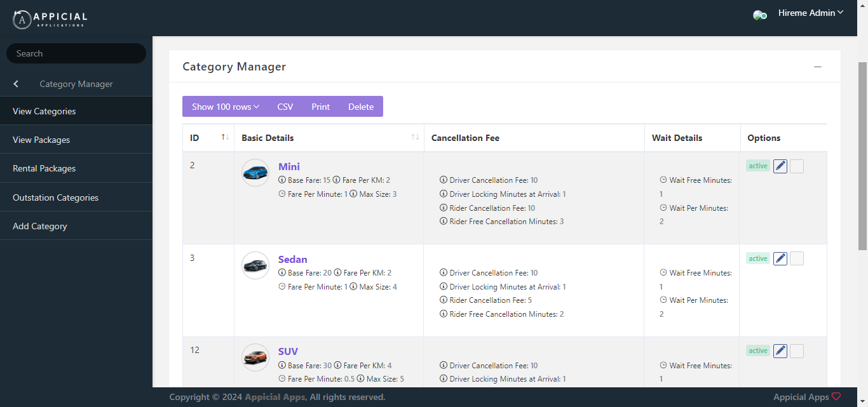Click the Mini Base Fare info icon
The width and height of the screenshot is (868, 407).
click(x=282, y=180)
